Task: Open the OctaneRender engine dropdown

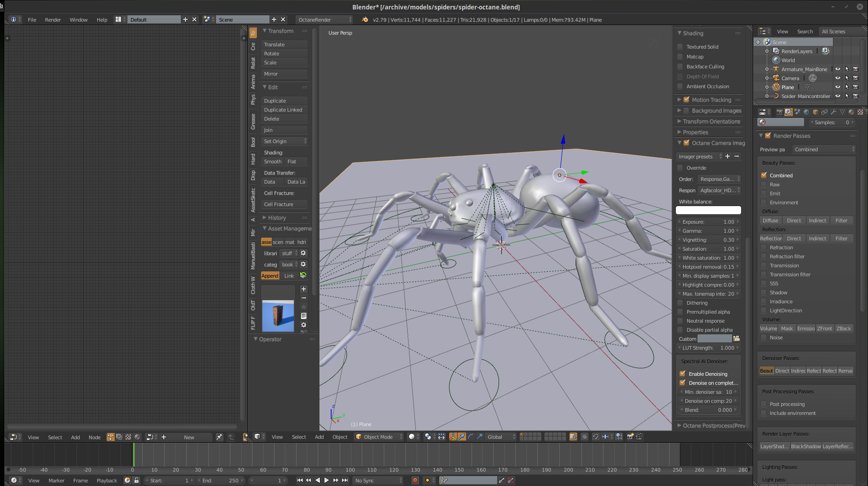Action: [x=324, y=19]
